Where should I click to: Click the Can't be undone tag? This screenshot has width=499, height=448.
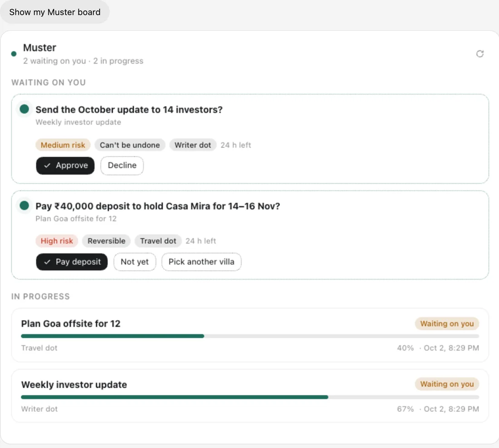(130, 145)
